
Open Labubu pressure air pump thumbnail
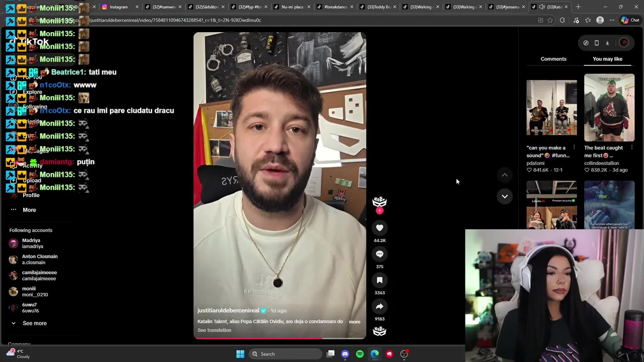pyautogui.click(x=551, y=205)
